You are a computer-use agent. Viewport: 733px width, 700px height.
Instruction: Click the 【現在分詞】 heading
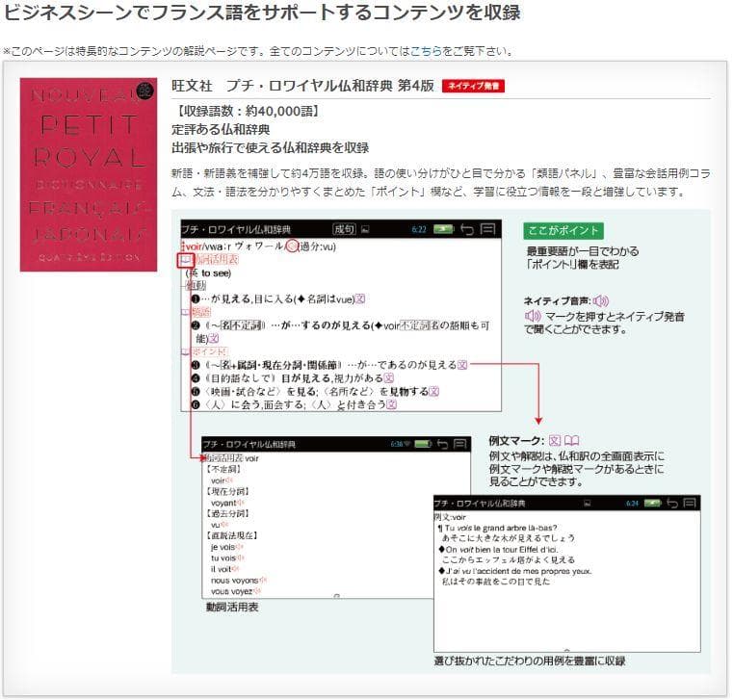point(227,492)
